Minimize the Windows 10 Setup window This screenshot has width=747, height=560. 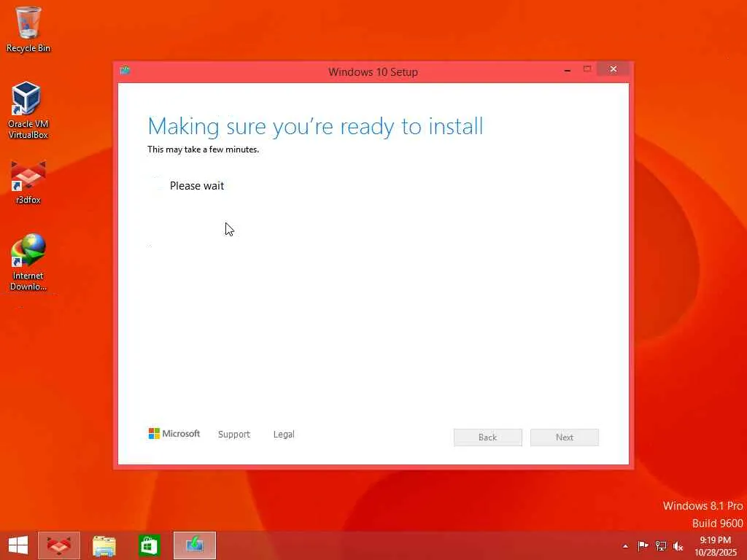(x=568, y=70)
